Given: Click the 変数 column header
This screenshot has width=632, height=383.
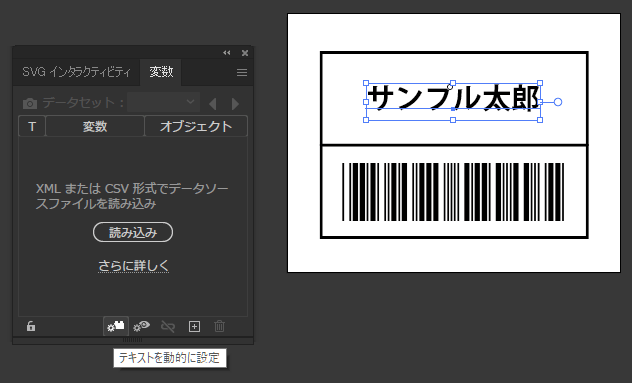Looking at the screenshot, I should coord(95,126).
